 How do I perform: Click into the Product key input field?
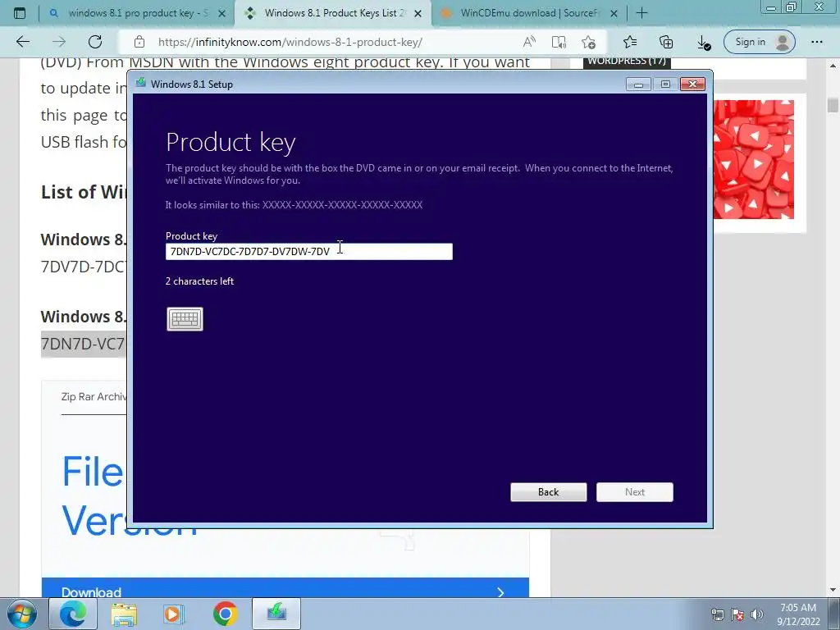click(x=309, y=252)
